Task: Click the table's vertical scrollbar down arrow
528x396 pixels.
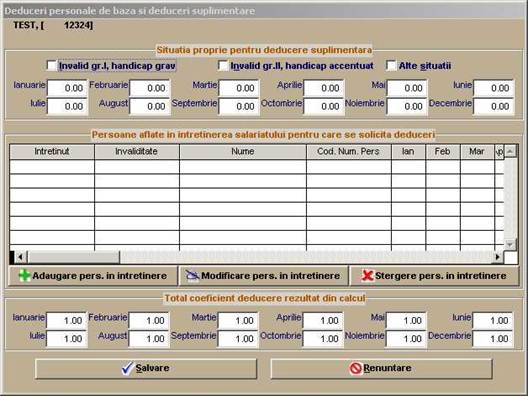Action: click(510, 244)
